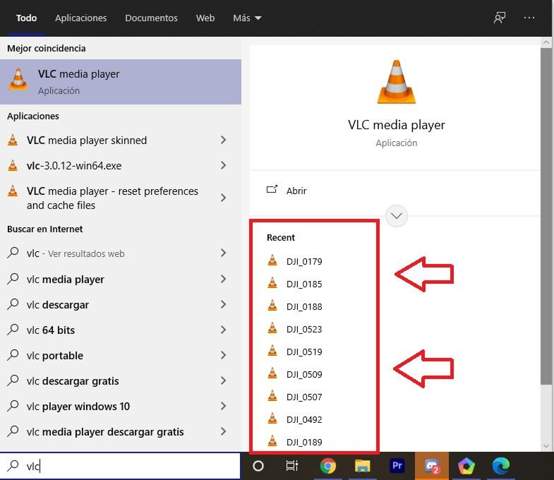Click the cone icon beside DJI_0507
554x480 pixels.
(x=272, y=396)
